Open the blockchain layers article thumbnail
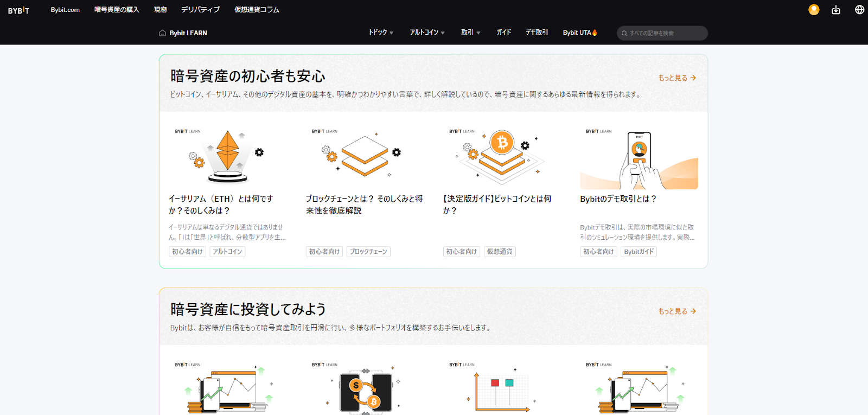The image size is (868, 415). [365, 158]
